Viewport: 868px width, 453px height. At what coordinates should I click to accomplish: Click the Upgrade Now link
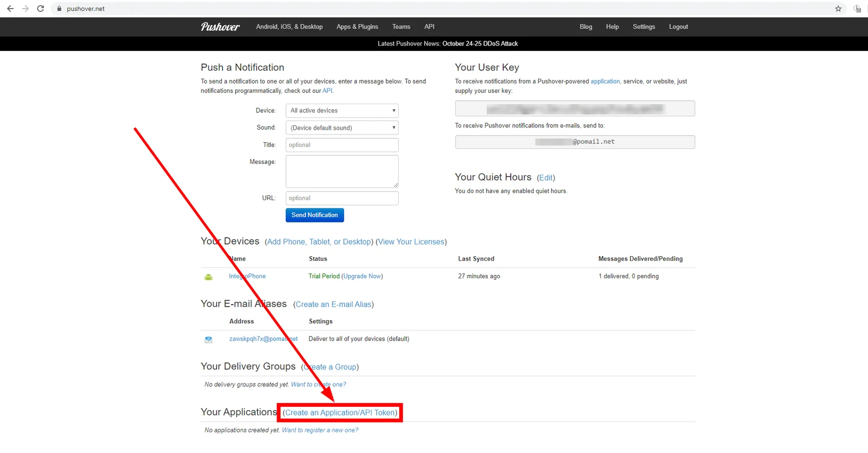pos(362,276)
